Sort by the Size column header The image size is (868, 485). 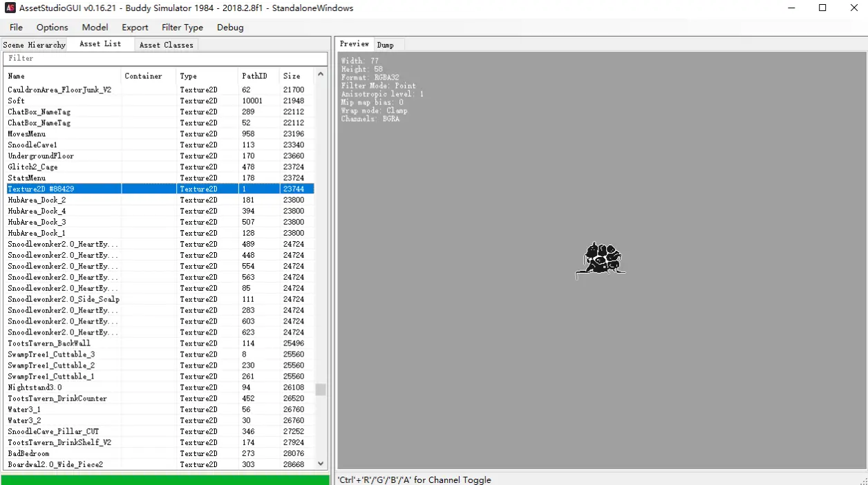click(297, 76)
